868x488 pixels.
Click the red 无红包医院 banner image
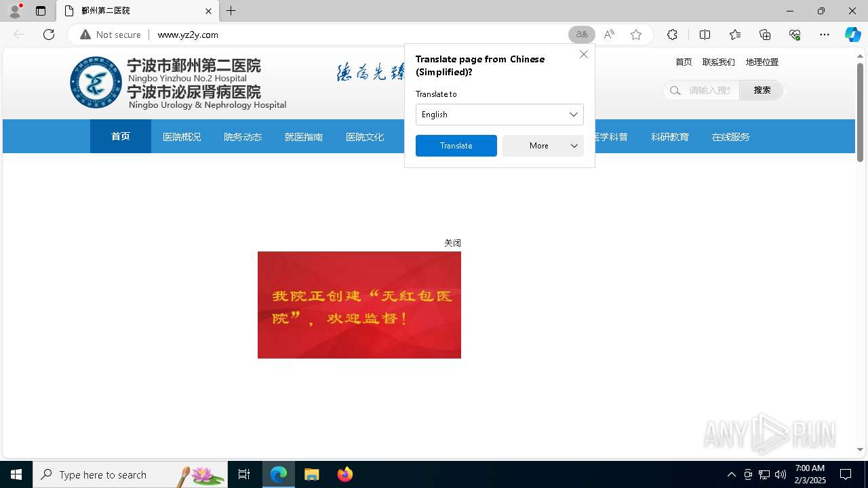pos(359,305)
